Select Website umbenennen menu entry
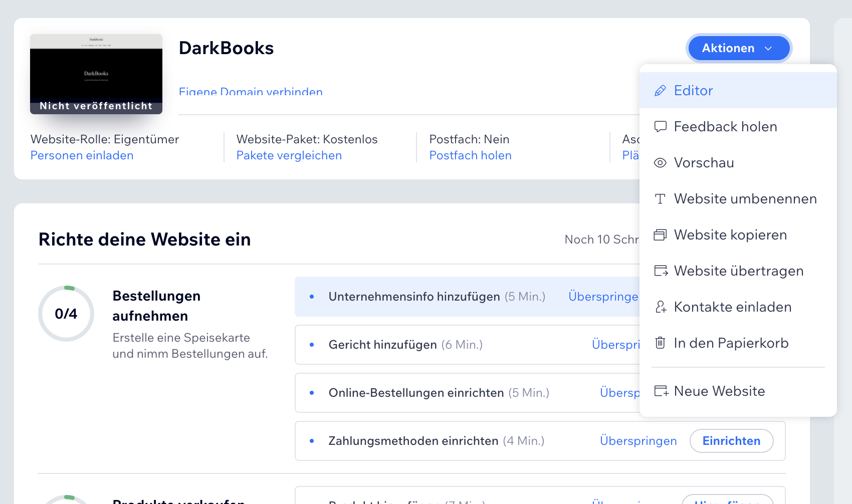 click(738, 198)
